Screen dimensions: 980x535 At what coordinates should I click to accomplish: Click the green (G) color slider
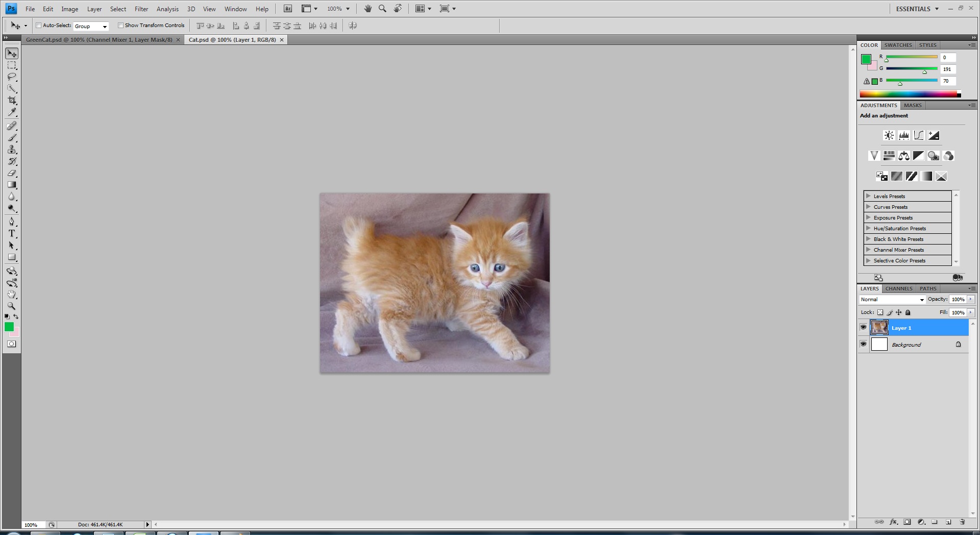point(912,68)
